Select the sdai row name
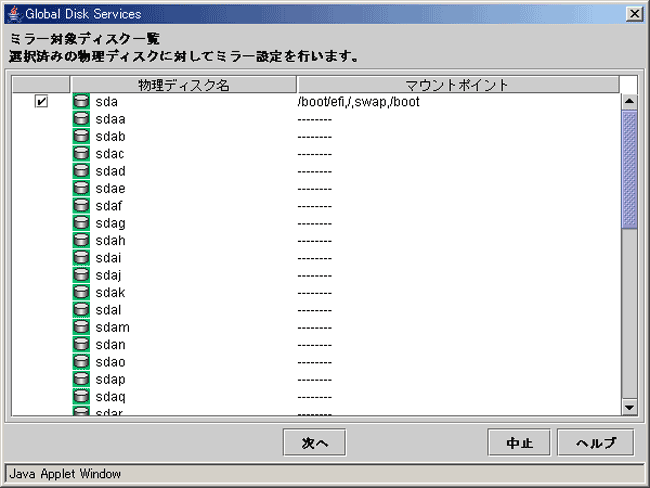This screenshot has height=488, width=650. click(108, 258)
